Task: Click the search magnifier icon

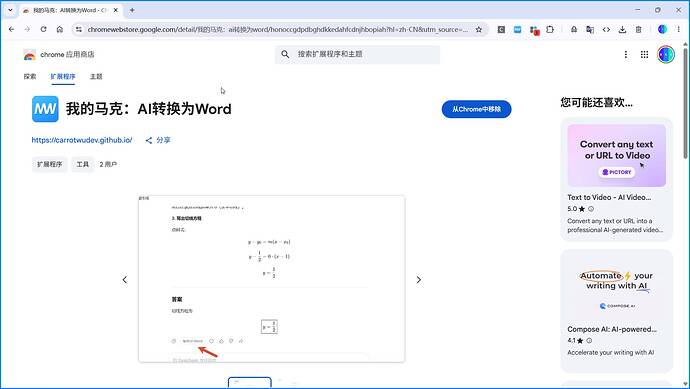Action: pyautogui.click(x=285, y=54)
